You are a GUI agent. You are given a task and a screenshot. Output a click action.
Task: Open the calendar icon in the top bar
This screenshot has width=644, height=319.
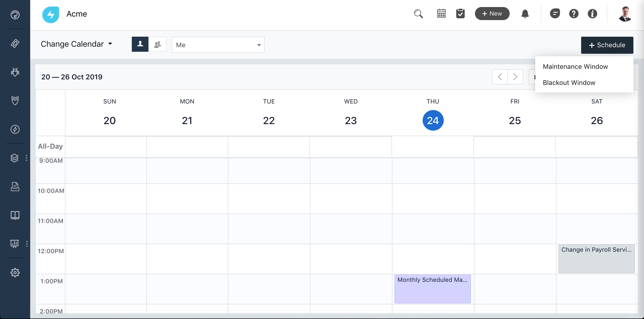pos(441,14)
